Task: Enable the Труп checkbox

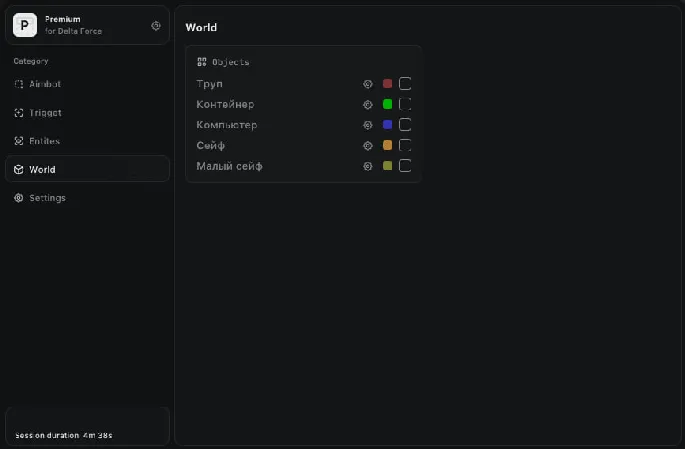Action: [x=405, y=84]
